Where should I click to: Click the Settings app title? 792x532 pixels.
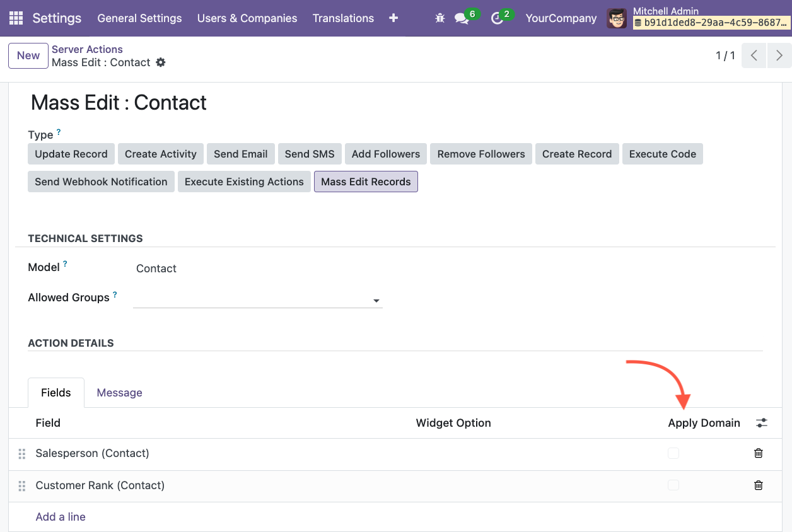[57, 18]
